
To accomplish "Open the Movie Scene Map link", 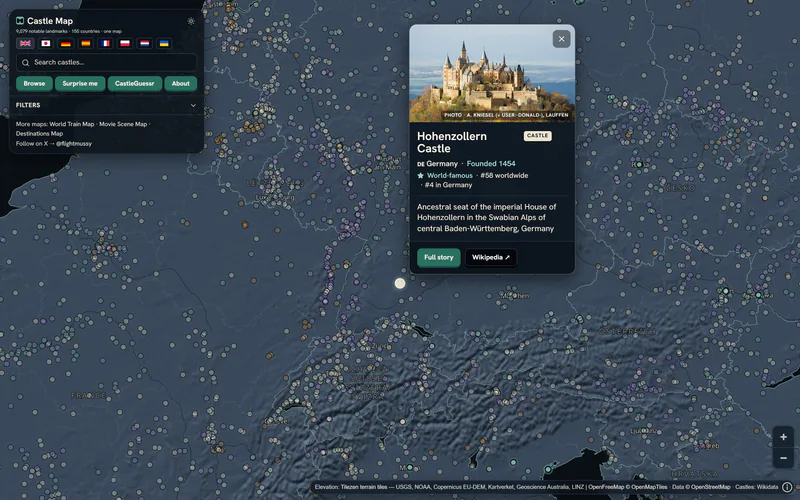I will coord(123,124).
